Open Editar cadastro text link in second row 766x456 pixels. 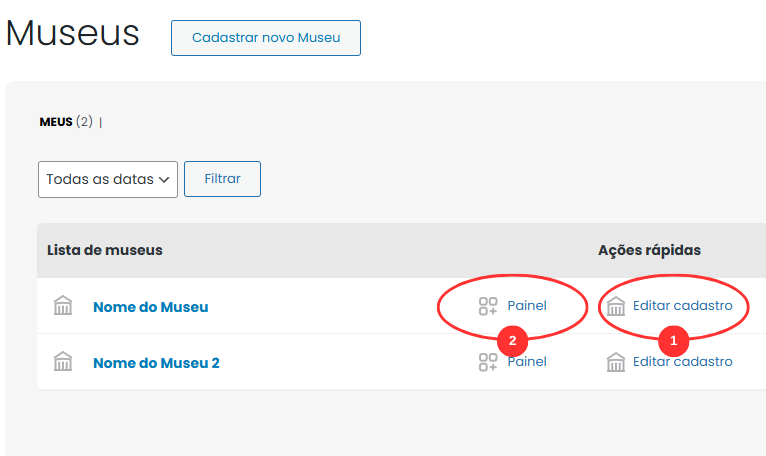tap(682, 362)
